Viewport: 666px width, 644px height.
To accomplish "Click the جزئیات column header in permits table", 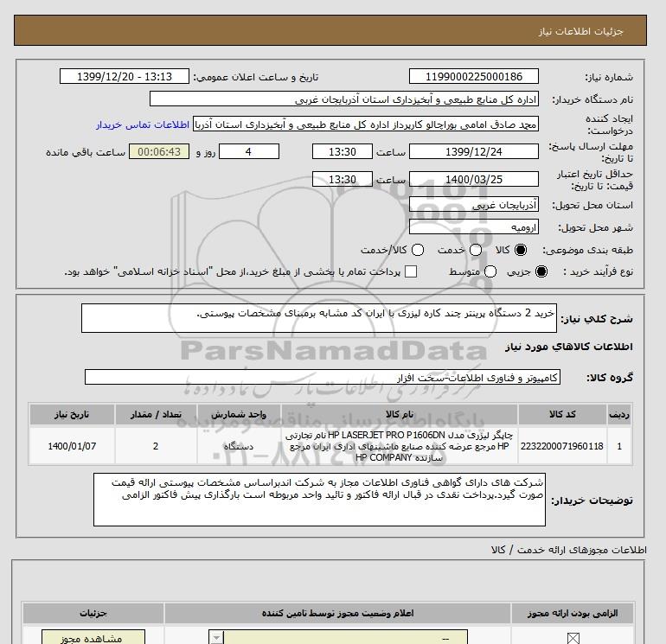I will click(93, 613).
